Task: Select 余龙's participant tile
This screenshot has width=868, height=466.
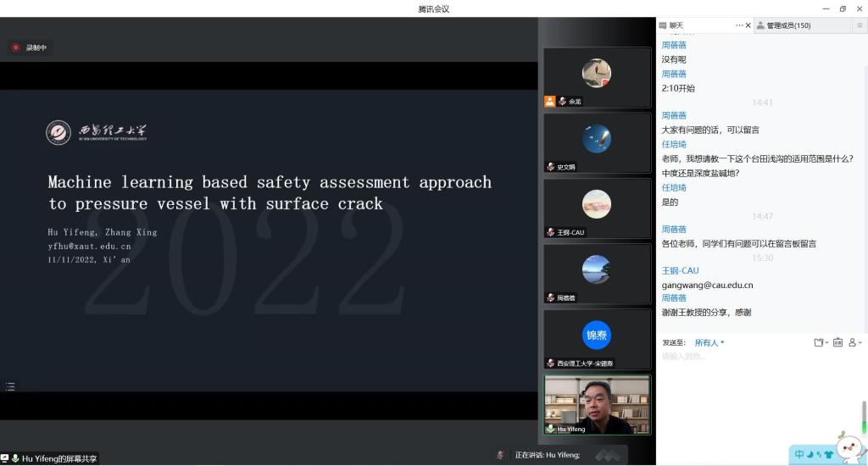Action: pyautogui.click(x=598, y=78)
